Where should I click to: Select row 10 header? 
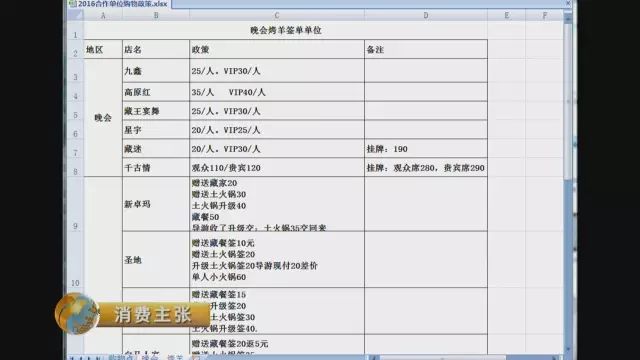coord(76,260)
